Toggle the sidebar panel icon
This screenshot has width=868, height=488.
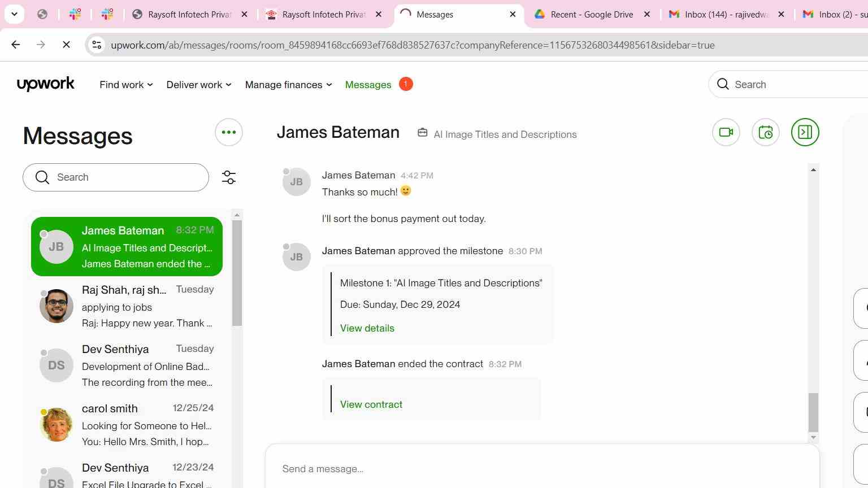point(805,132)
